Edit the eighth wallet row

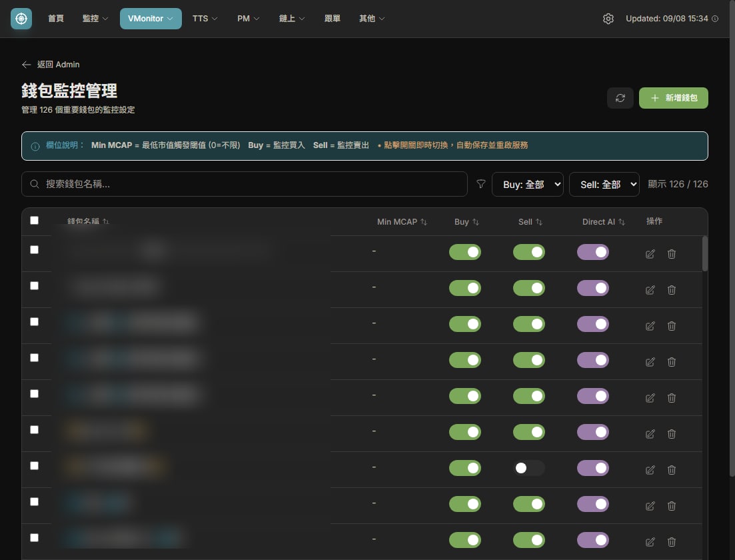click(650, 506)
